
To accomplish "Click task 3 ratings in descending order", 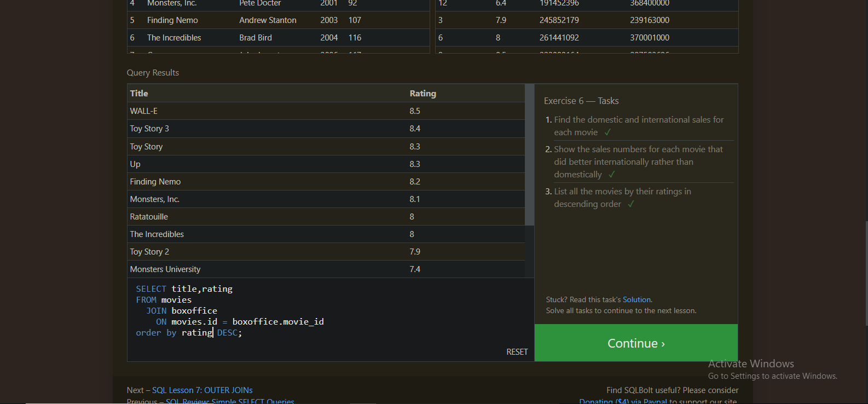I will (622, 198).
